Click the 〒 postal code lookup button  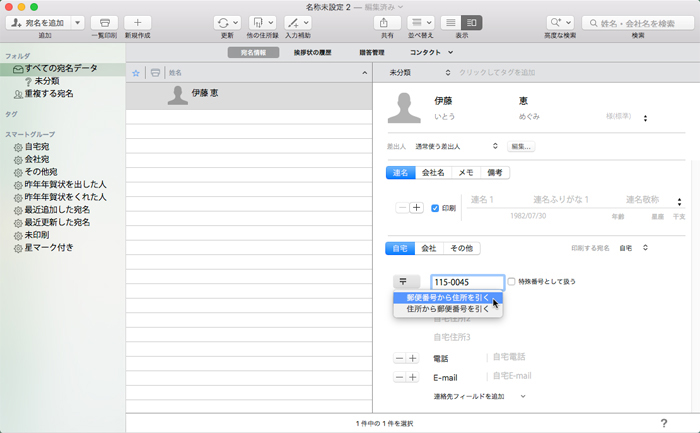pos(404,282)
